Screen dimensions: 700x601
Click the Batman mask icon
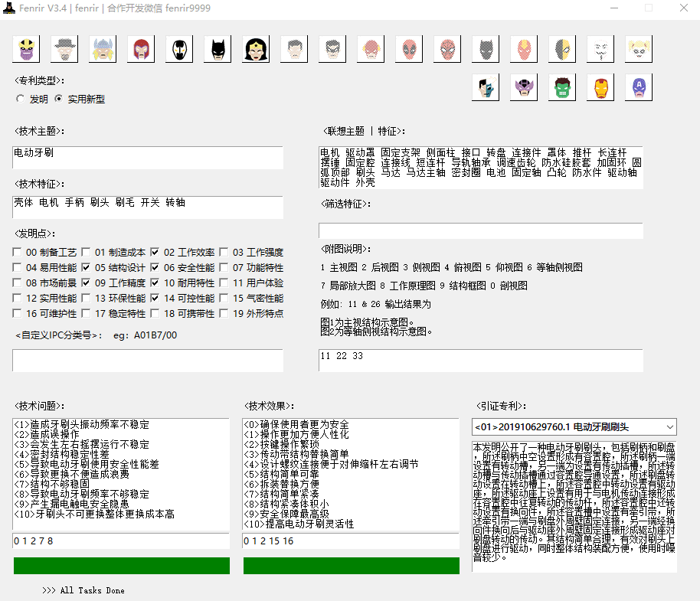coord(218,50)
